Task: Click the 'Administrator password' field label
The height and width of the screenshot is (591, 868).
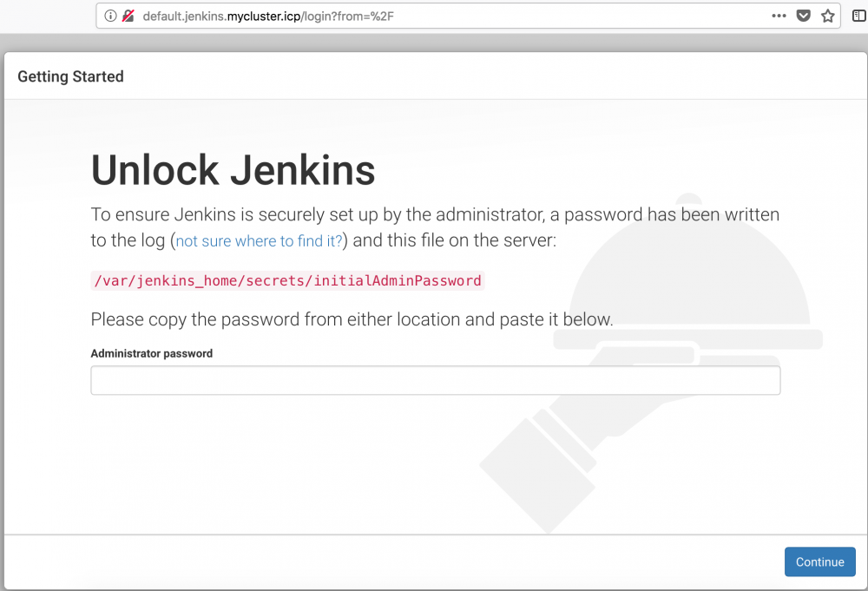Action: (151, 353)
